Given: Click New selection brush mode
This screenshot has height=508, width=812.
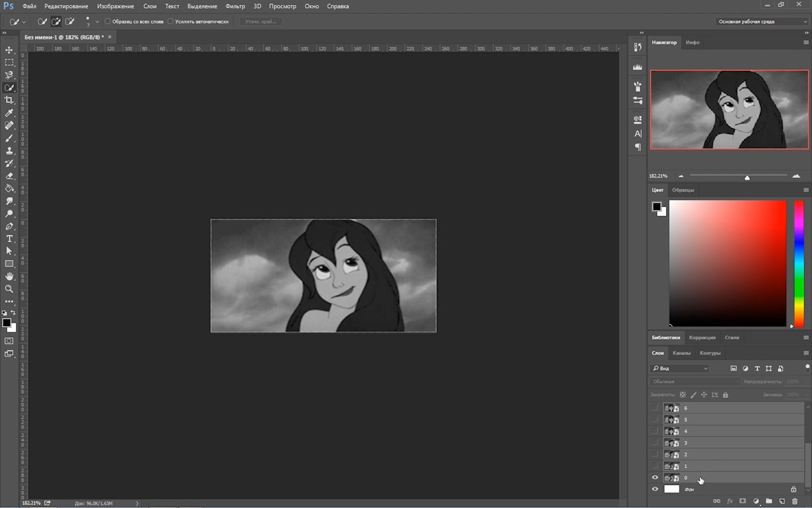Looking at the screenshot, I should (x=42, y=22).
